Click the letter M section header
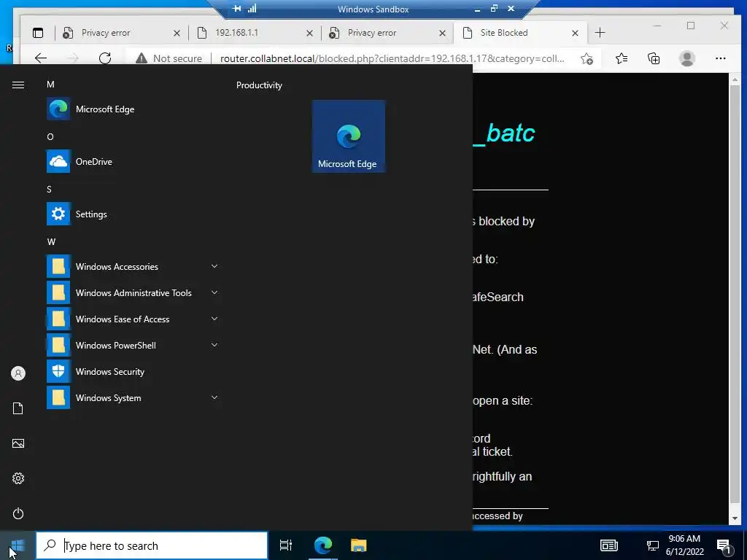The width and height of the screenshot is (747, 560). click(50, 85)
